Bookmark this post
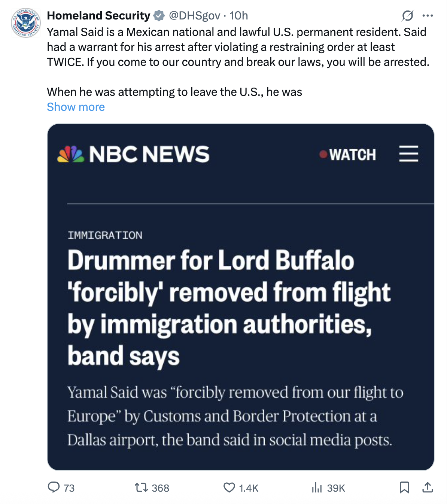The height and width of the screenshot is (504, 447). pyautogui.click(x=404, y=487)
